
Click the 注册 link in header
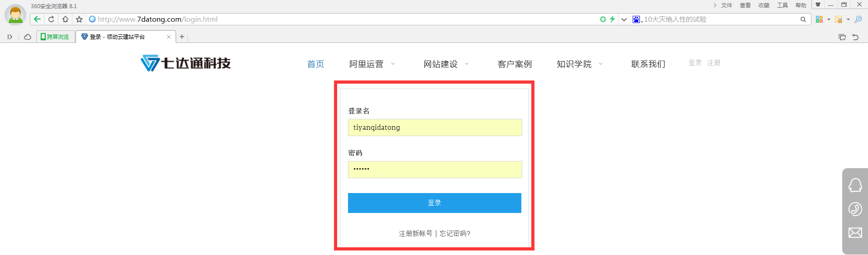[714, 63]
